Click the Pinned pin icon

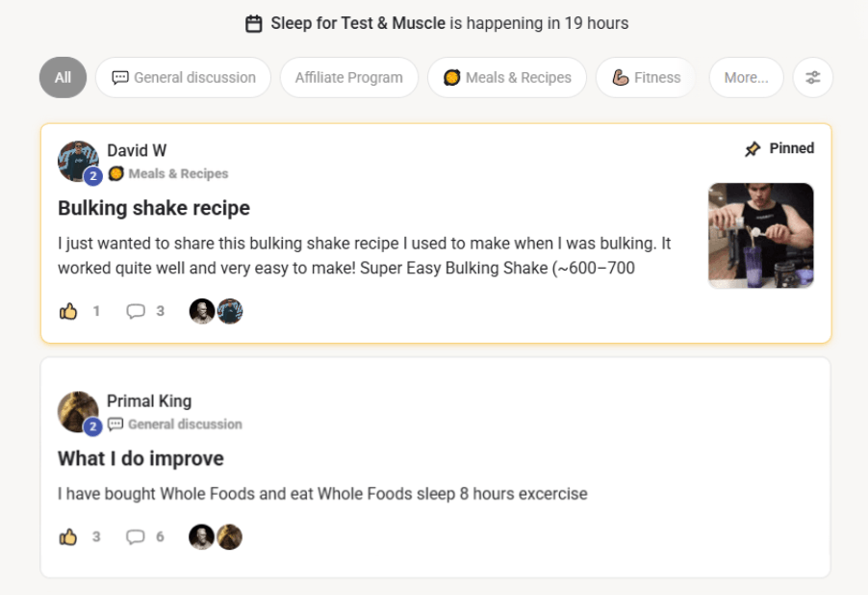(753, 149)
